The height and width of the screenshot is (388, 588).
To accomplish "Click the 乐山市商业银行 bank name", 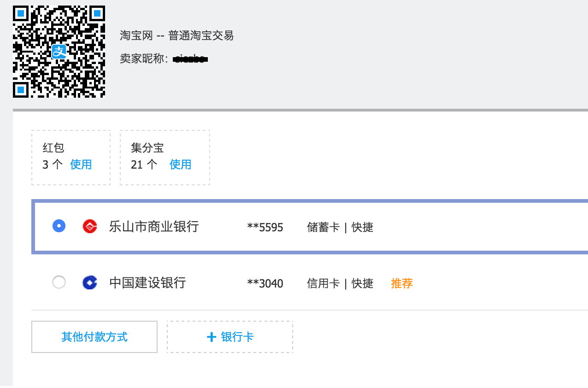I will pos(154,226).
